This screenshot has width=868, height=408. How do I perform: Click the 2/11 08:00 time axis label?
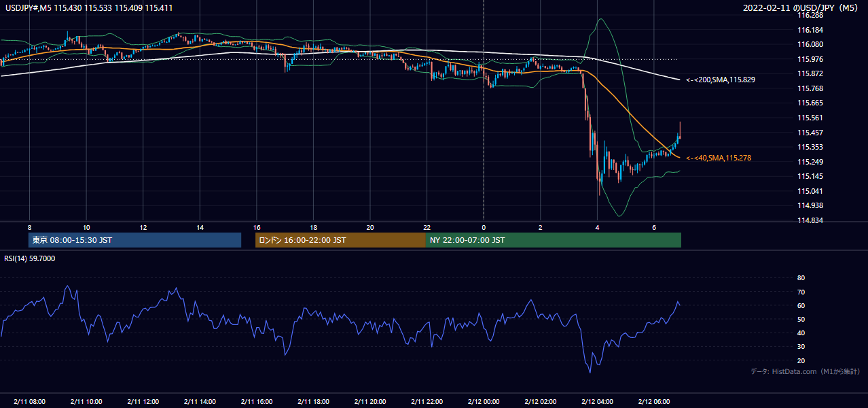(x=29, y=401)
